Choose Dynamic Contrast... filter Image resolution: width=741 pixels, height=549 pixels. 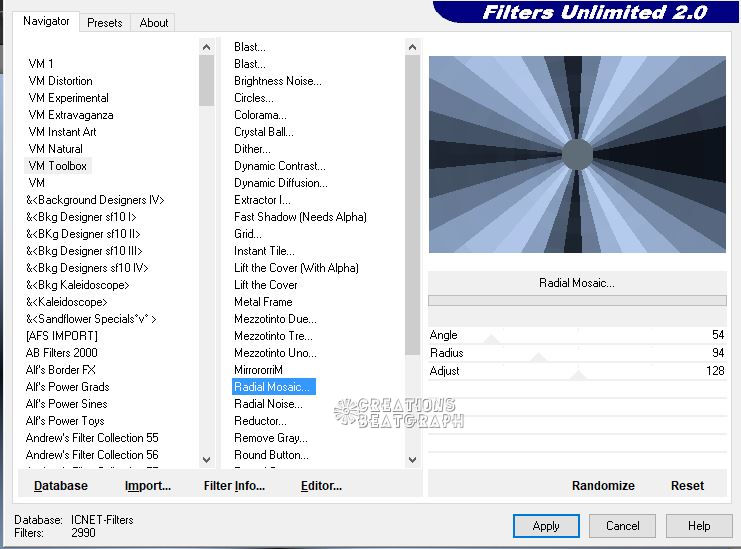(280, 166)
